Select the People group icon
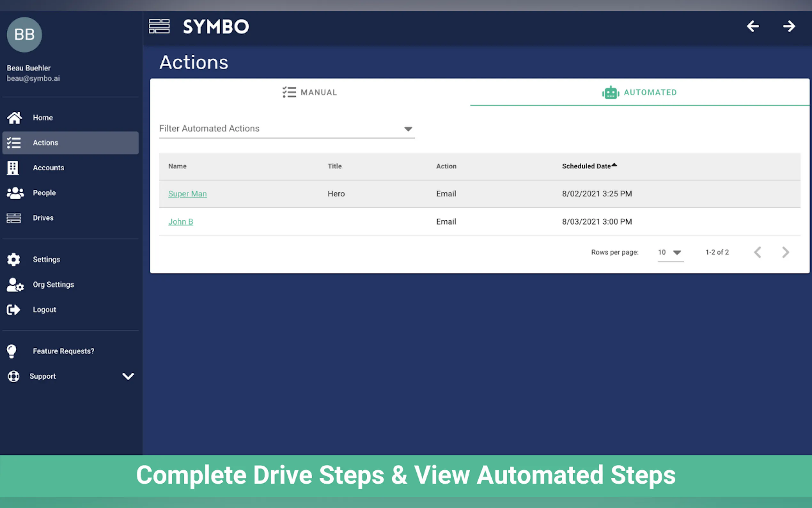Viewport: 812px width, 508px height. pyautogui.click(x=15, y=193)
